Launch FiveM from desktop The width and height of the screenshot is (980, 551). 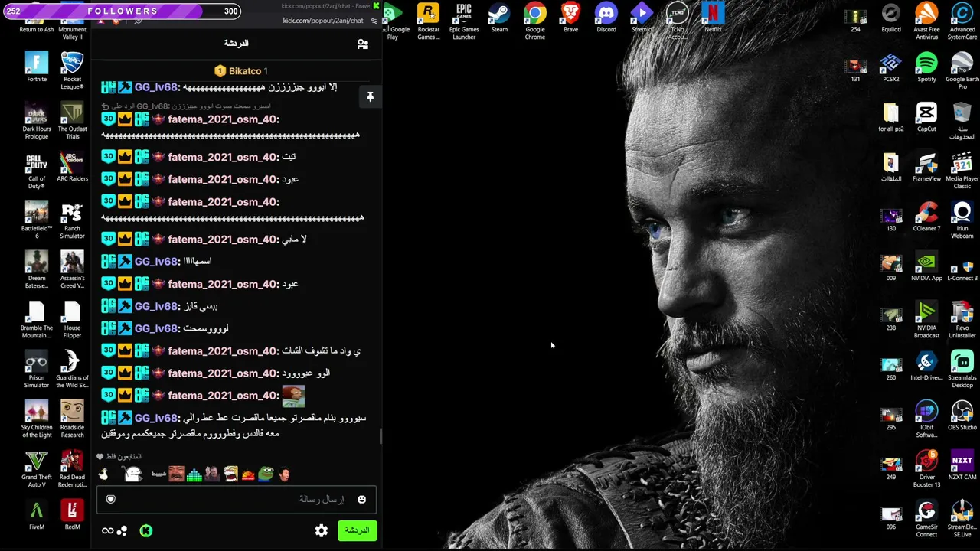point(37,515)
